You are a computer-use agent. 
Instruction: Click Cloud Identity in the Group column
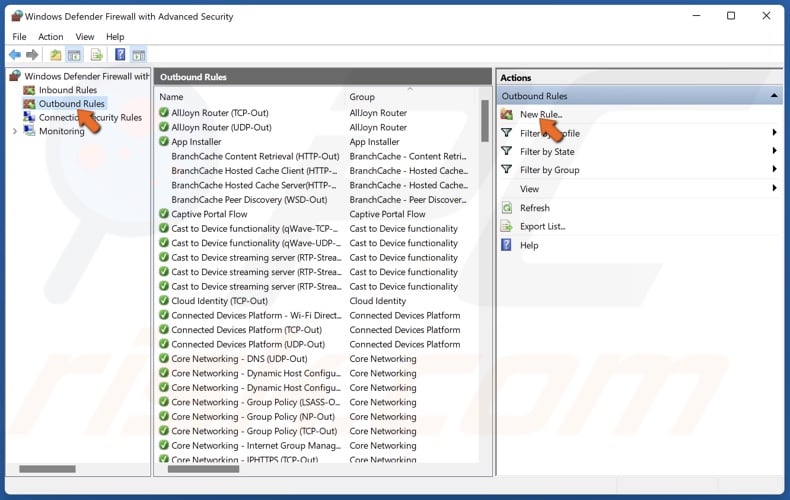pyautogui.click(x=378, y=301)
